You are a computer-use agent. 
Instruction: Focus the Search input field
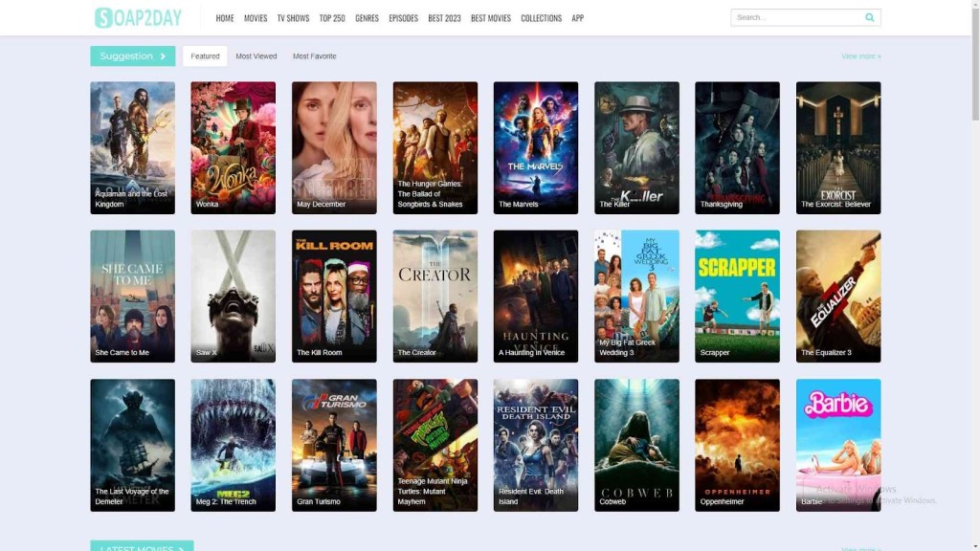(796, 17)
